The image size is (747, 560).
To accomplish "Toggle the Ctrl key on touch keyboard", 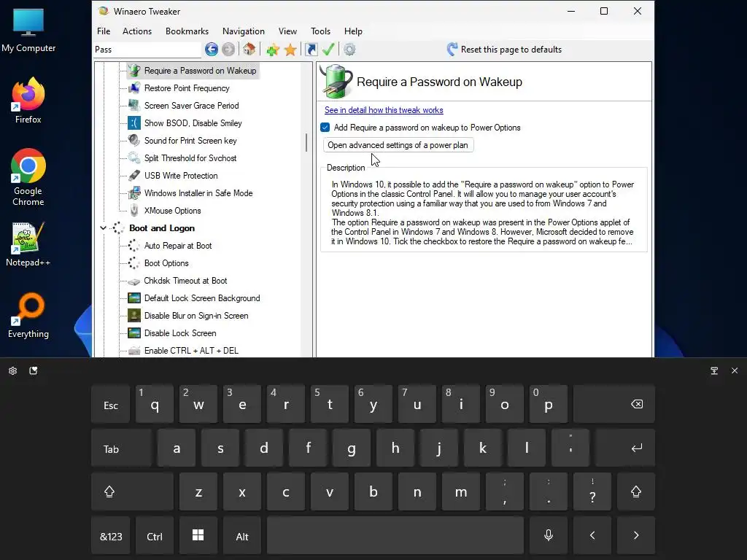I will click(x=155, y=535).
